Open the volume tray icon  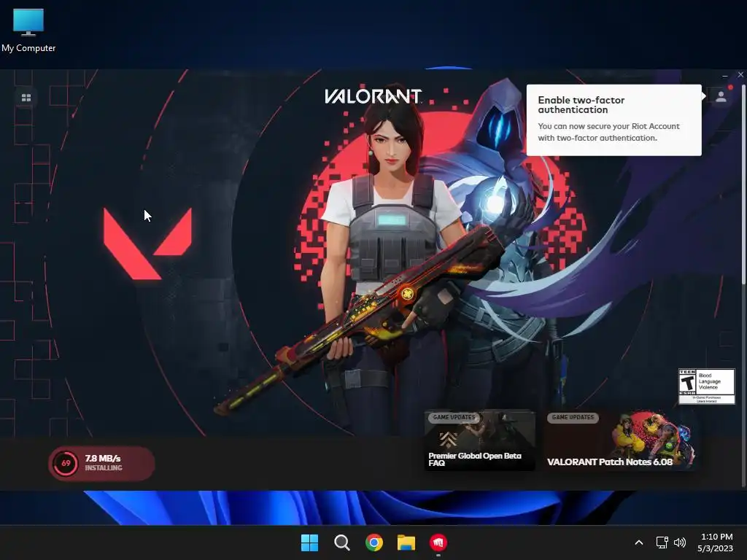click(680, 542)
